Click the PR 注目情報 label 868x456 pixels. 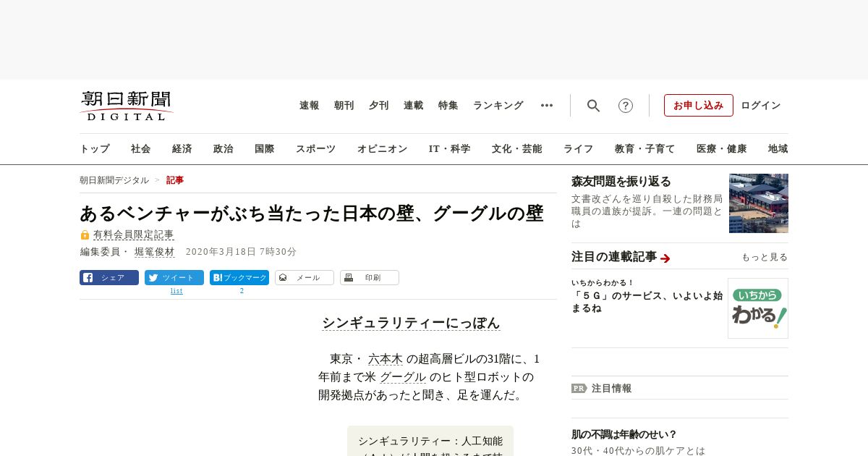[602, 388]
